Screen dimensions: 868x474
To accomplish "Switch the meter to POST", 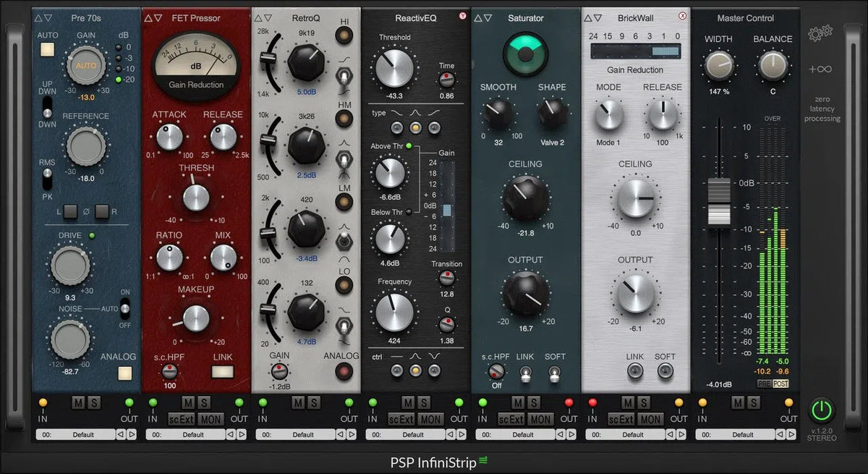I will [780, 384].
